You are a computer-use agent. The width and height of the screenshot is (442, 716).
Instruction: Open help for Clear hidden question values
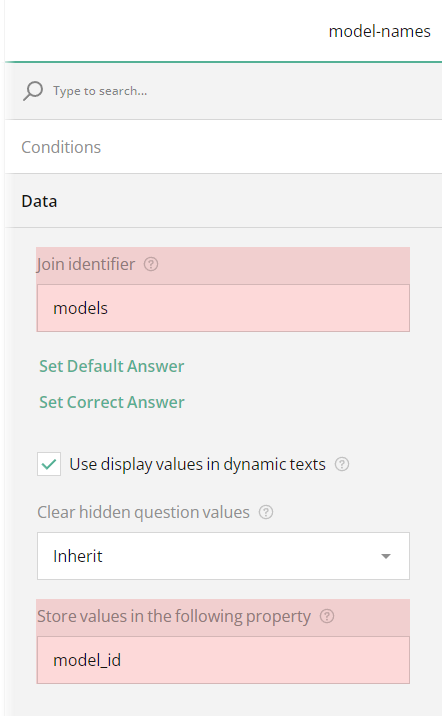(x=266, y=512)
